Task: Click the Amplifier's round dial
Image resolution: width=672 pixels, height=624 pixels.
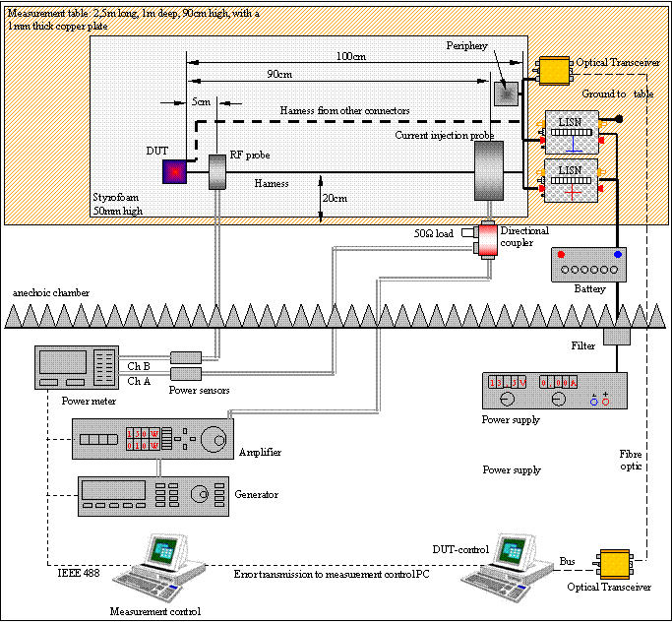Action: pos(212,440)
